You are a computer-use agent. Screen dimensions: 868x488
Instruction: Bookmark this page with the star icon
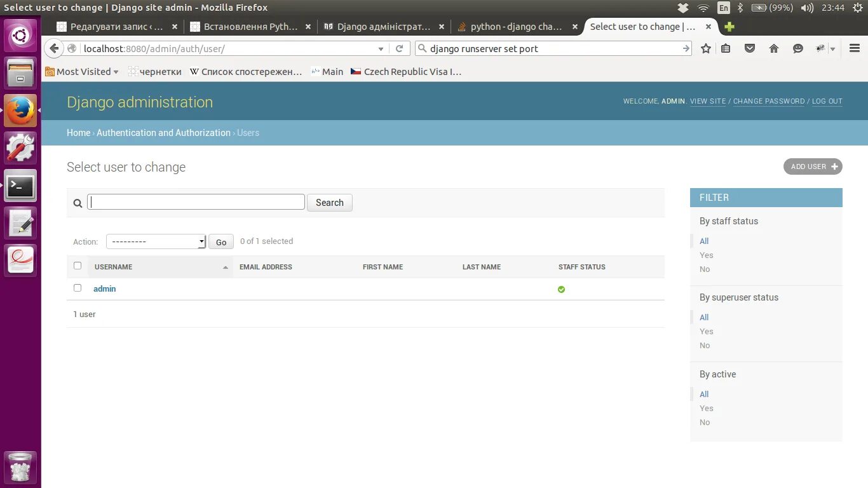(706, 48)
